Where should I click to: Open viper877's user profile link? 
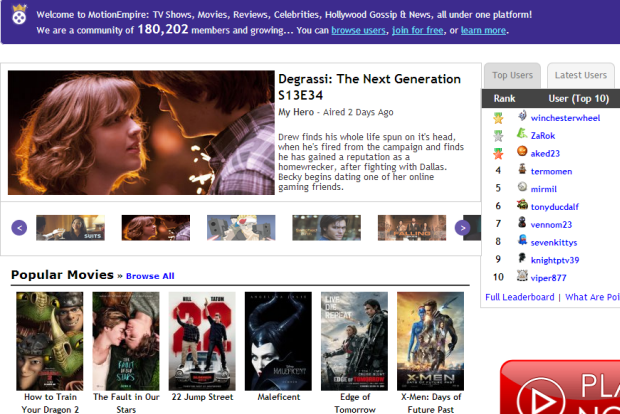[548, 278]
